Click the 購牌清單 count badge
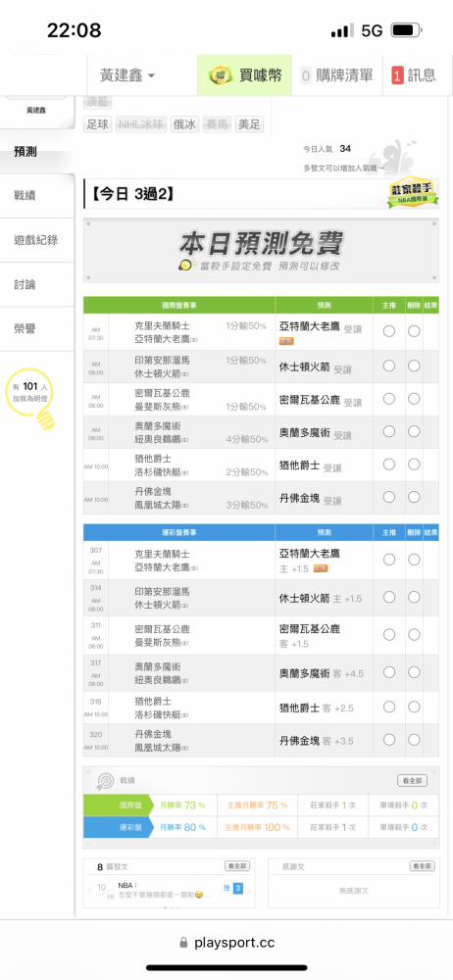Screen dimensions: 453x980 pos(306,75)
